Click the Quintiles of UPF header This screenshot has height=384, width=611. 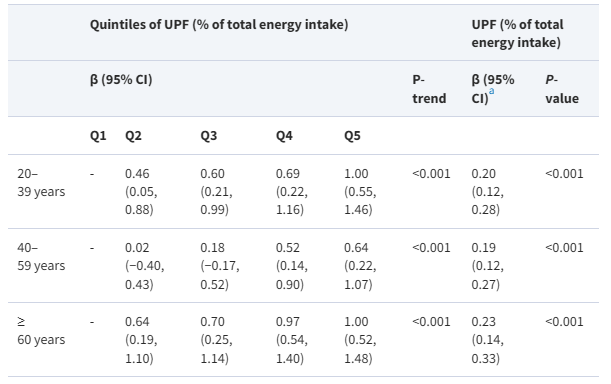219,25
